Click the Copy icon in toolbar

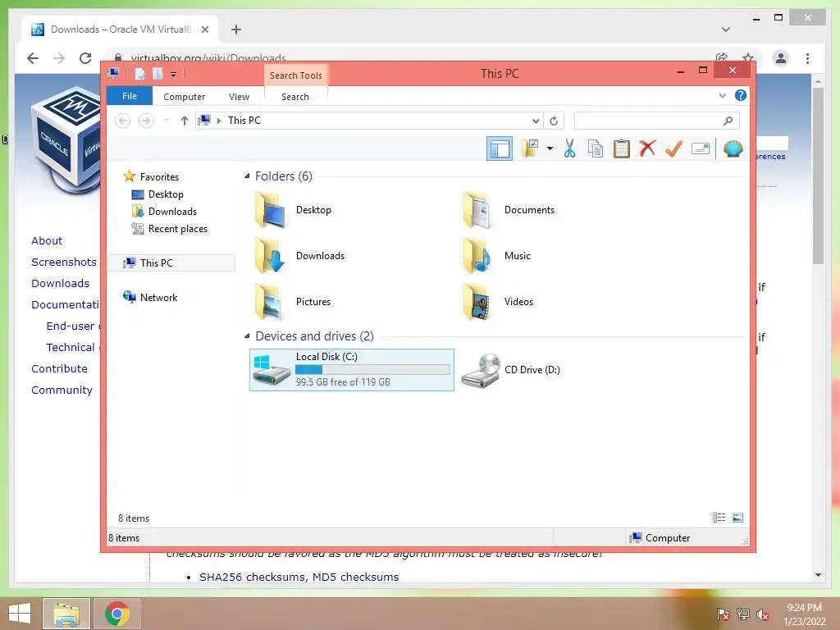pos(596,148)
